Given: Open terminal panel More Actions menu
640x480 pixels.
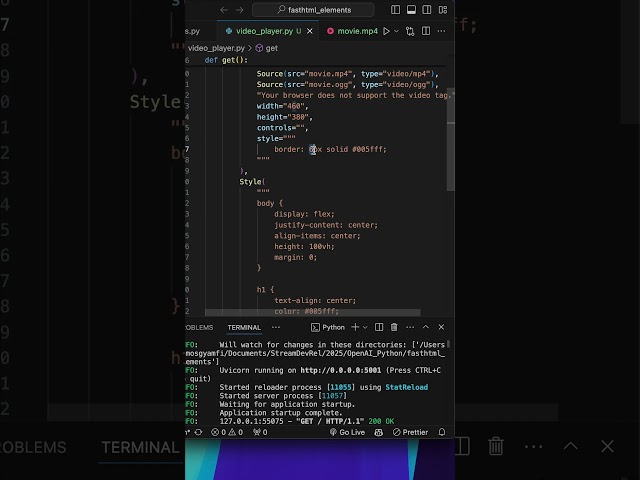Looking at the screenshot, I should pyautogui.click(x=410, y=327).
